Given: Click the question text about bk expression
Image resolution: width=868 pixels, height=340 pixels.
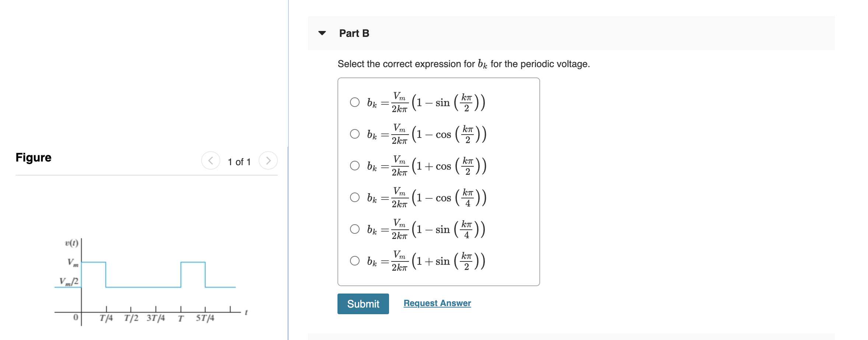Looking at the screenshot, I should click(463, 63).
